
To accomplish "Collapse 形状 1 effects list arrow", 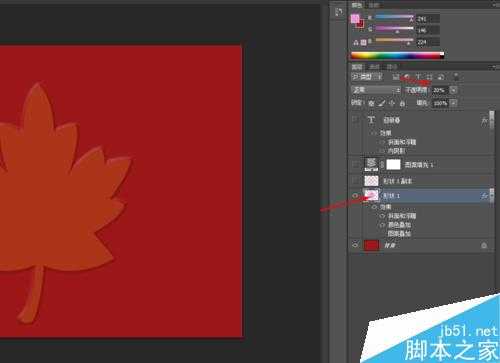I will pos(492,196).
